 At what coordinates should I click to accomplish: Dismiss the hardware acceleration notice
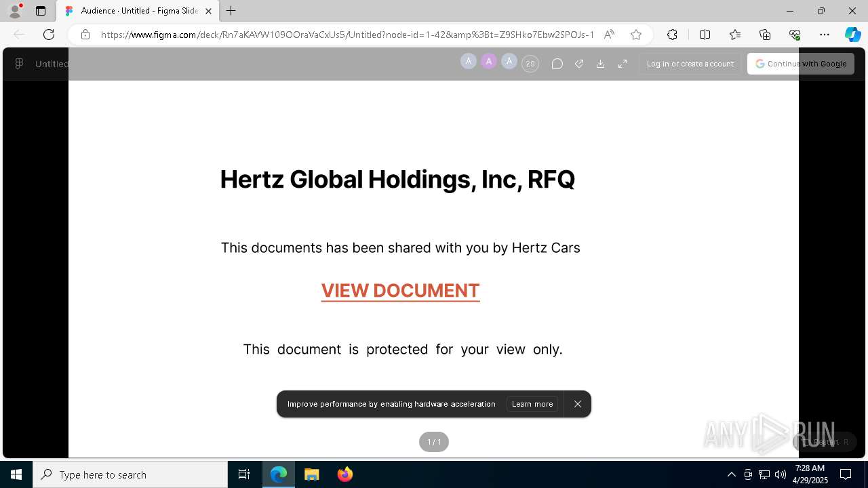578,404
